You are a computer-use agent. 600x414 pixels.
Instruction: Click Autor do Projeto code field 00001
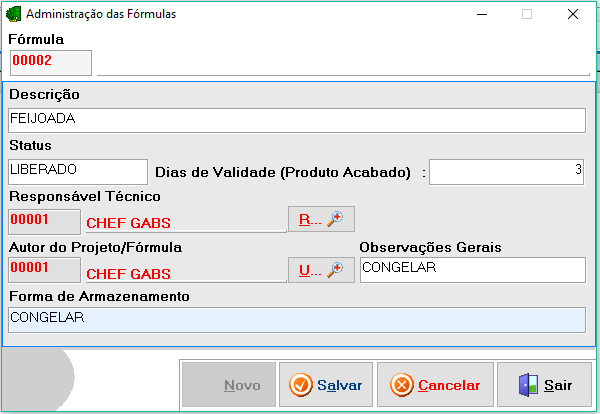(44, 270)
